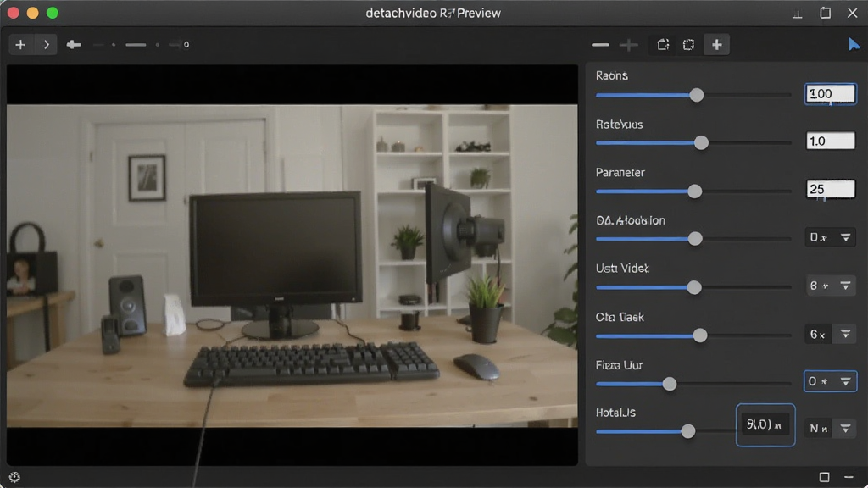
Task: Click the Rstekus value field showing 1.0
Action: 831,141
